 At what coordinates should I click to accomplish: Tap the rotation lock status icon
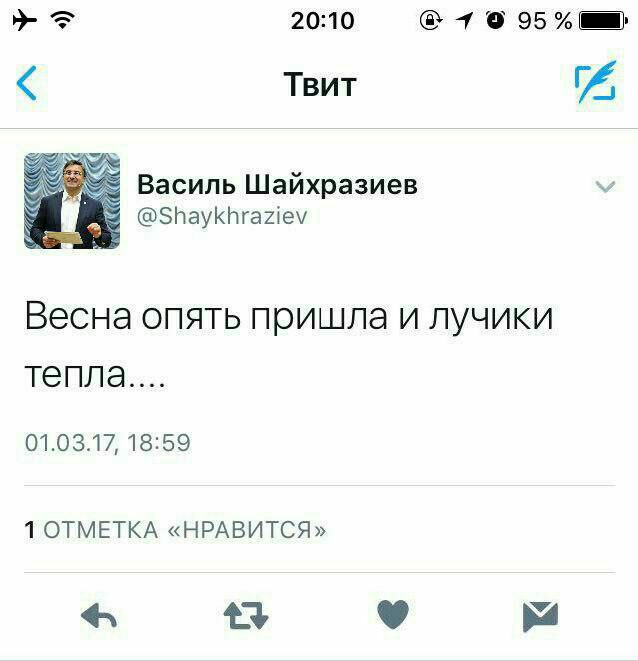coord(430,20)
